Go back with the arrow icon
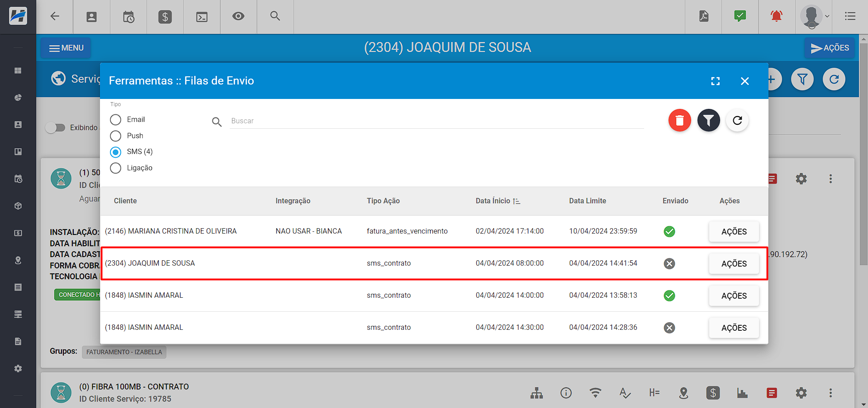The image size is (868, 408). pos(55,16)
